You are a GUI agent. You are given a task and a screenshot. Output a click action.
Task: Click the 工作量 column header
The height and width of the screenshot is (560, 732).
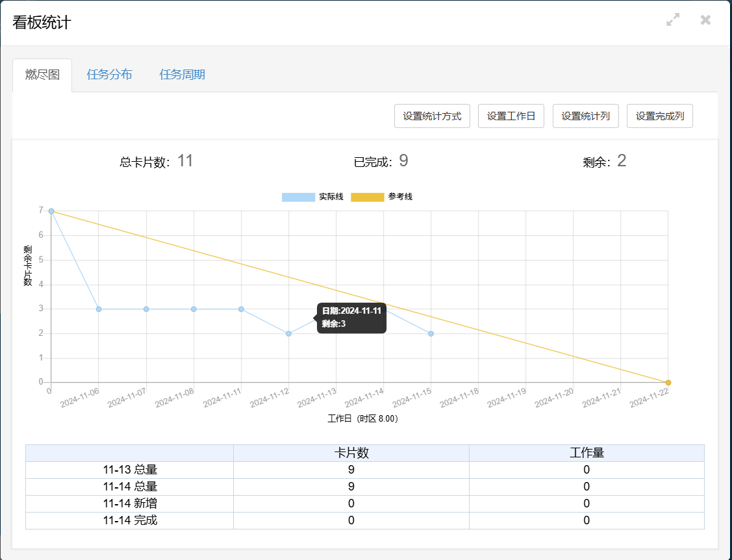point(587,453)
